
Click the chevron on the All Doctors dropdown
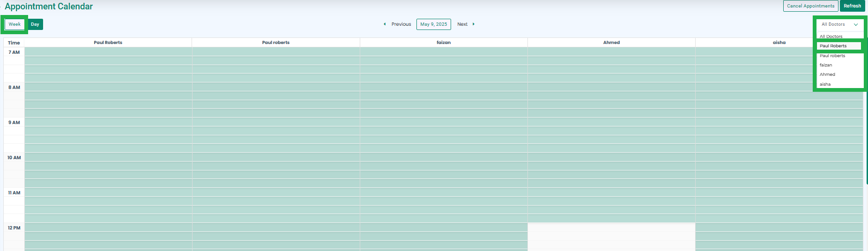pos(856,24)
